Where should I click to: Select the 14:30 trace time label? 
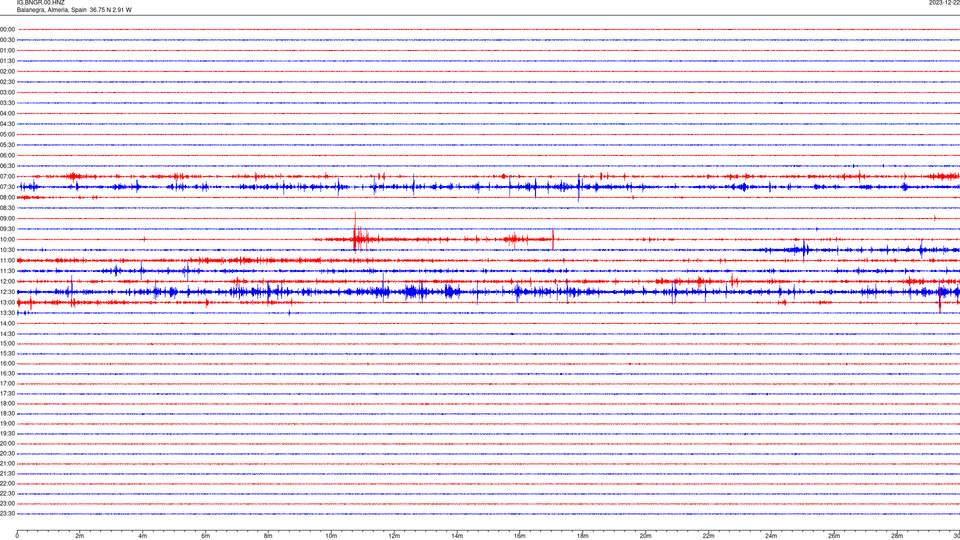pos(7,334)
